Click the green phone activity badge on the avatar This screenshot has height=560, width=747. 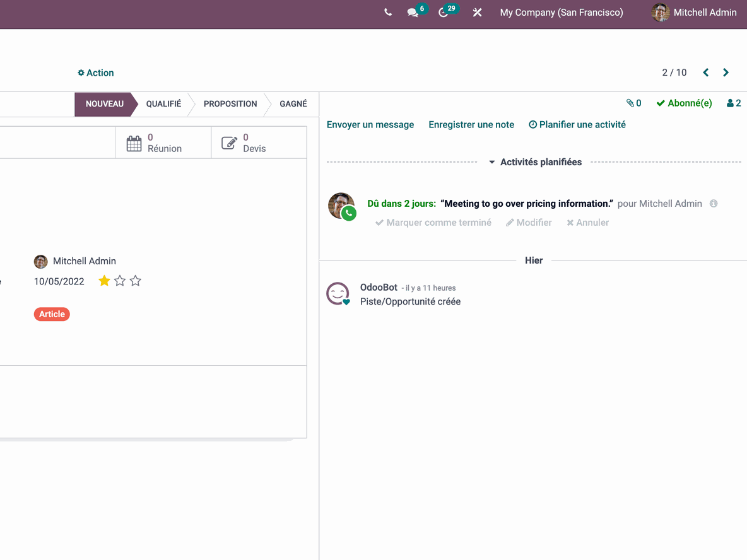point(350,214)
